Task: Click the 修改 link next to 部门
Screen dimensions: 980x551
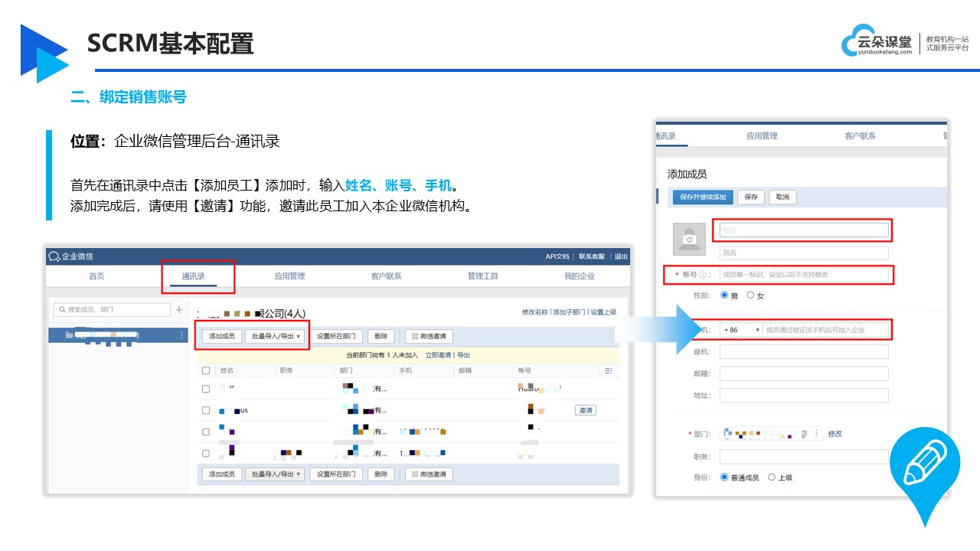Action: pos(835,434)
